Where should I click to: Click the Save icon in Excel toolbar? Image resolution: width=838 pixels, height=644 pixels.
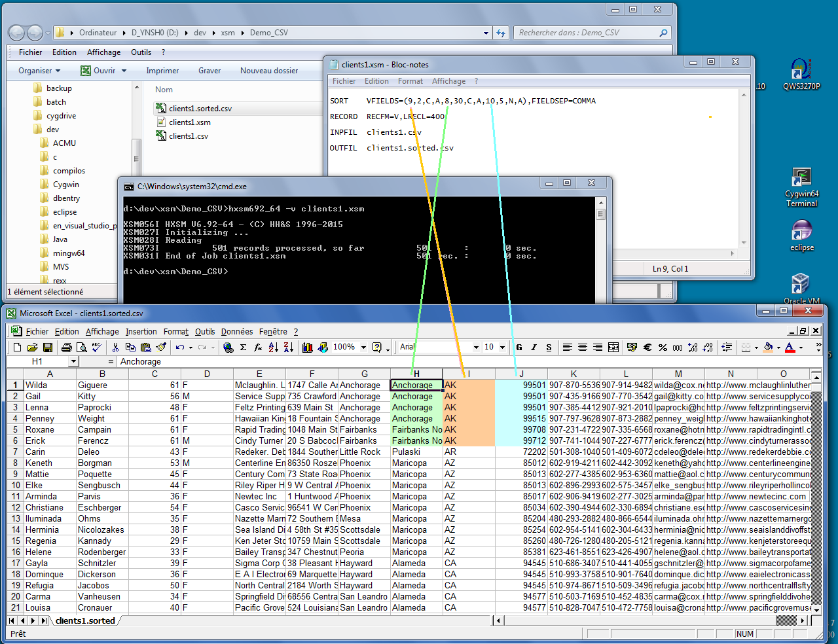point(48,348)
